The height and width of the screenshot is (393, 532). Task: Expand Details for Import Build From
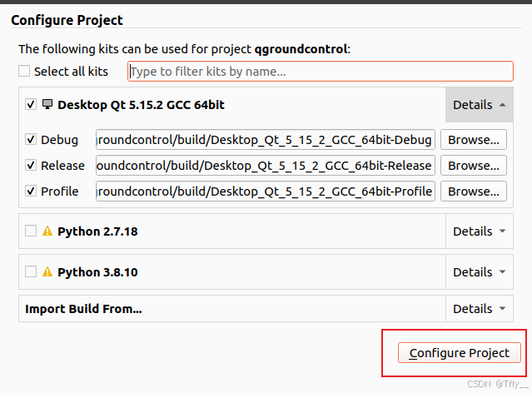click(x=479, y=309)
